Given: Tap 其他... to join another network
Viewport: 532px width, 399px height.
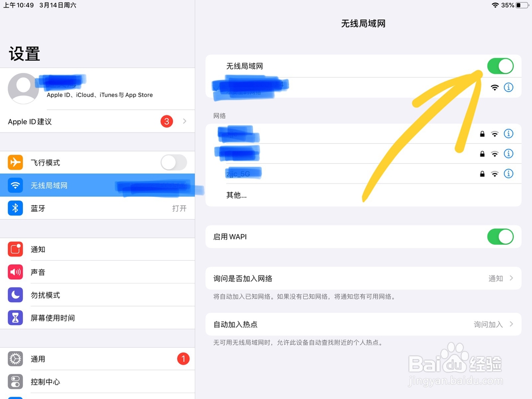Looking at the screenshot, I should (x=237, y=195).
